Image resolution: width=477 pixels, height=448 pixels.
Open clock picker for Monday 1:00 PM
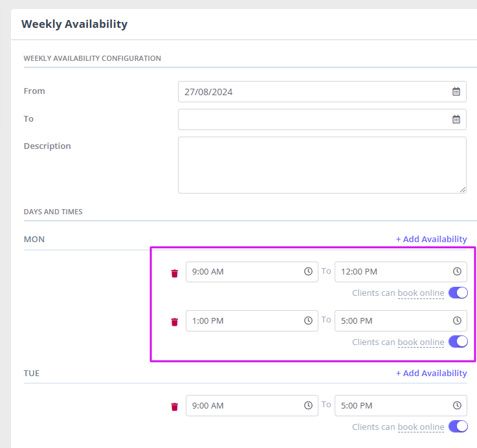click(x=308, y=320)
